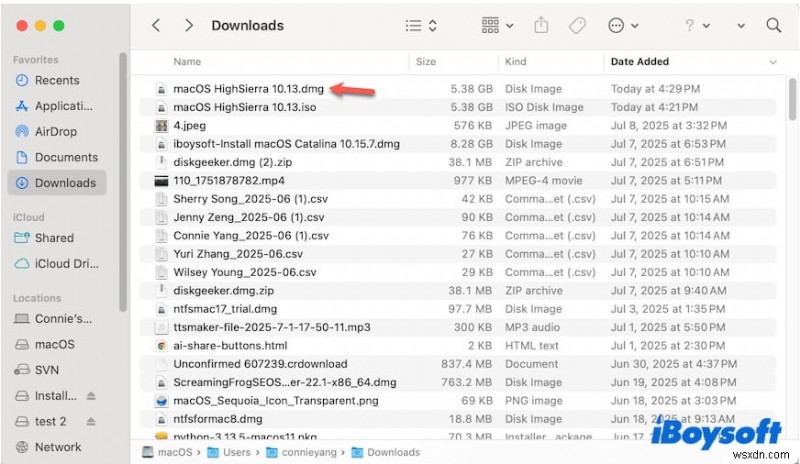Click the ISO Disk Image kind cell
The image size is (800, 464).
tap(544, 107)
